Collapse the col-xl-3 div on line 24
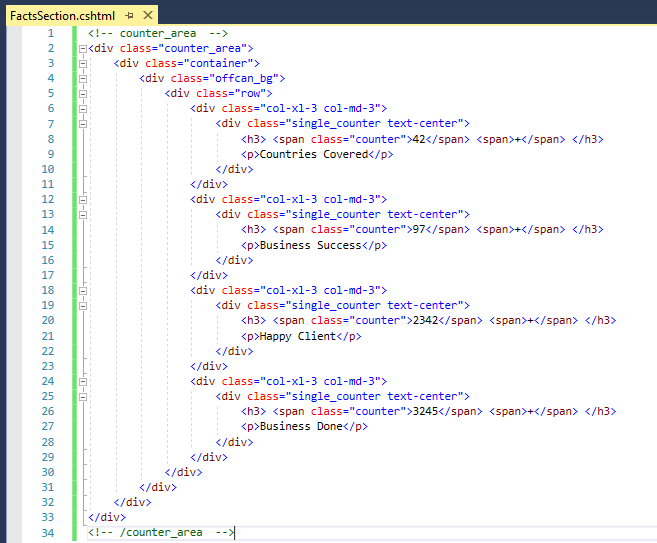 [81, 381]
